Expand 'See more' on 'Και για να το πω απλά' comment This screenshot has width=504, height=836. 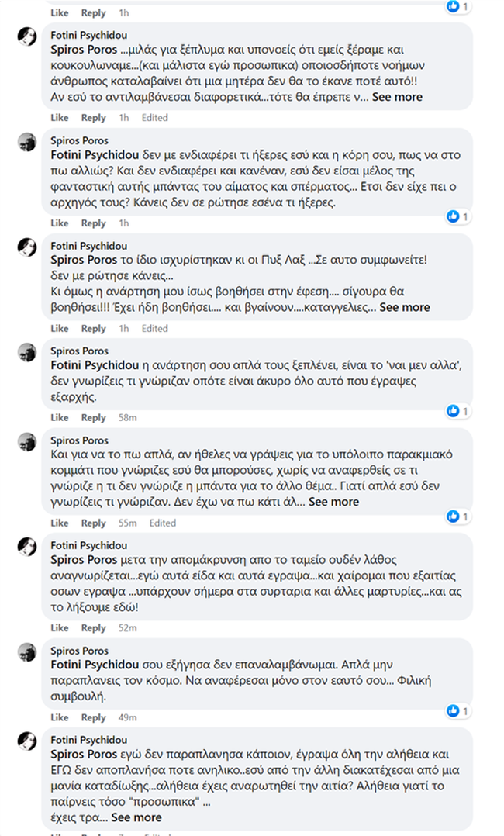[333, 502]
